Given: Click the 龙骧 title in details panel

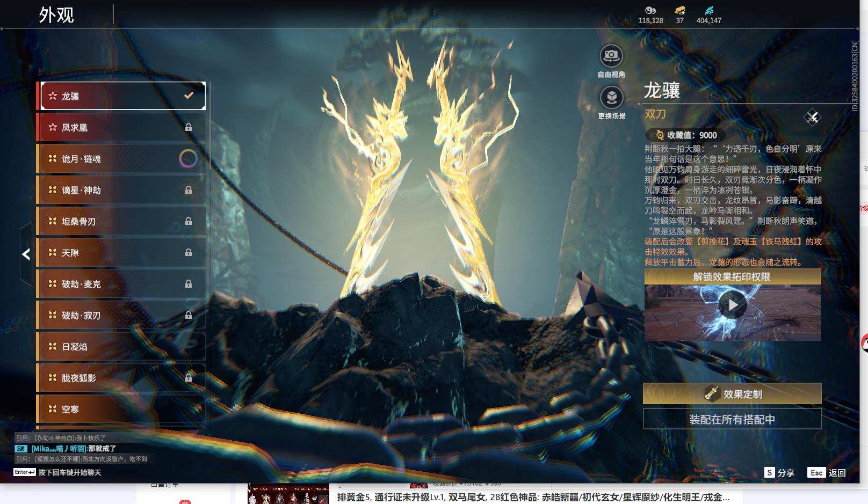Looking at the screenshot, I should pyautogui.click(x=662, y=90).
